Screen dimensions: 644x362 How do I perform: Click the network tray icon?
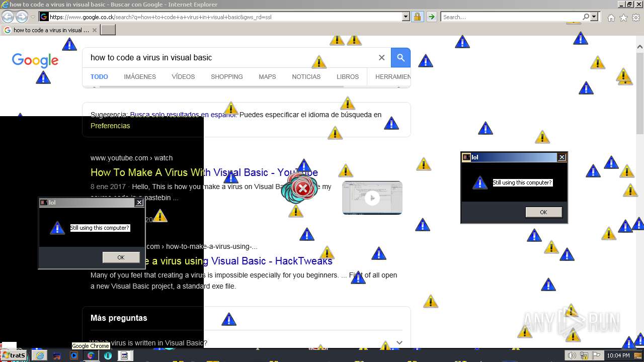click(x=584, y=356)
